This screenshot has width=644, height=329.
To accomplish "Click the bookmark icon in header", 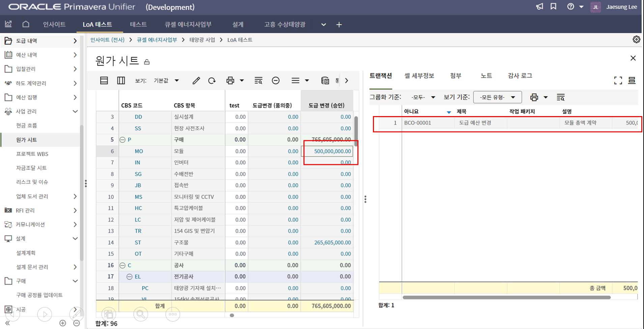I will coord(553,7).
